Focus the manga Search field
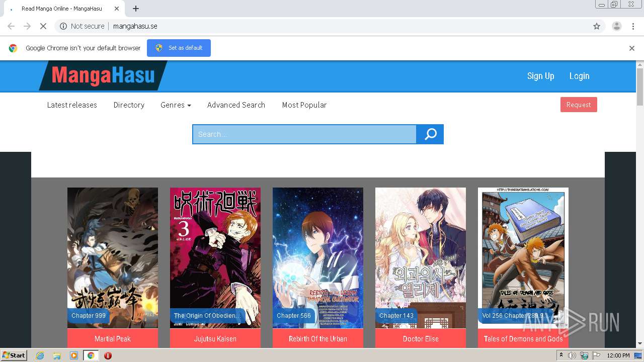 click(x=304, y=134)
